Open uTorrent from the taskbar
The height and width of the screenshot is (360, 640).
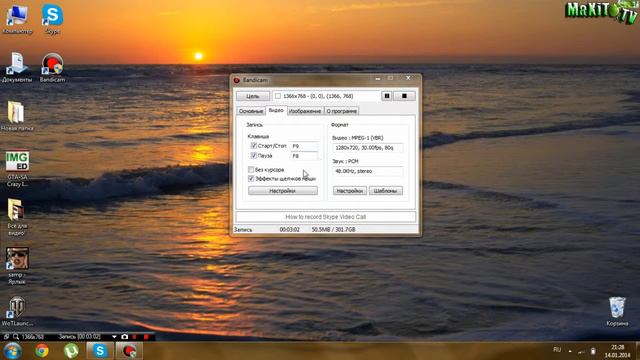71,351
